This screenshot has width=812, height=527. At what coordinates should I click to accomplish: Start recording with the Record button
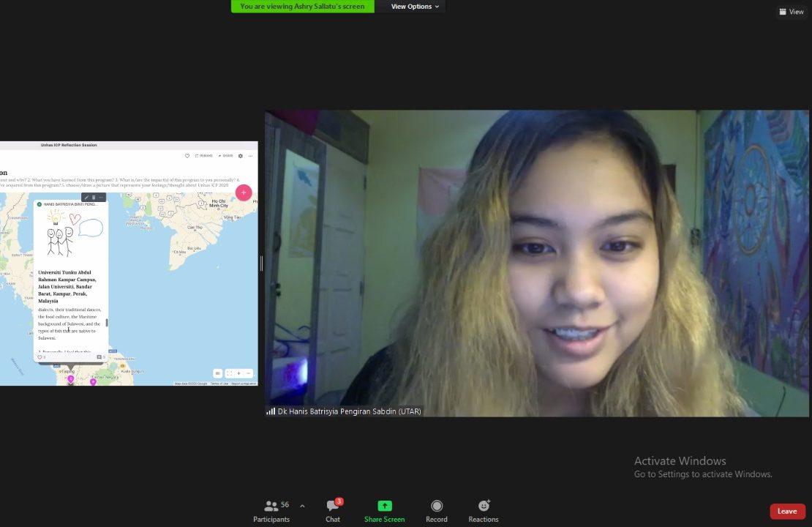pos(437,510)
